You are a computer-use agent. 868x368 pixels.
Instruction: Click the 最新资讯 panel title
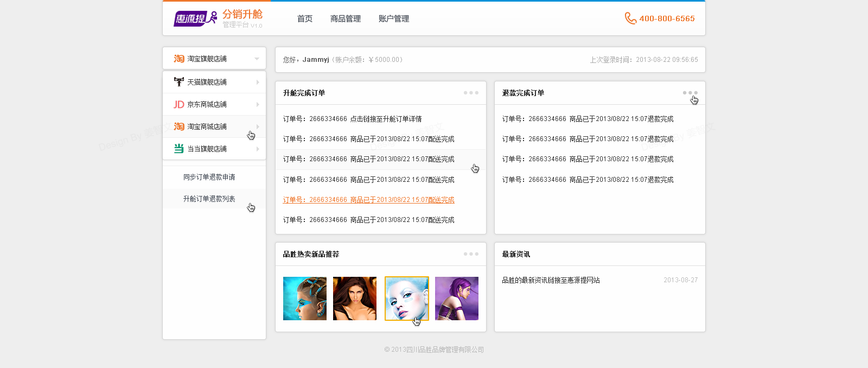pos(516,254)
